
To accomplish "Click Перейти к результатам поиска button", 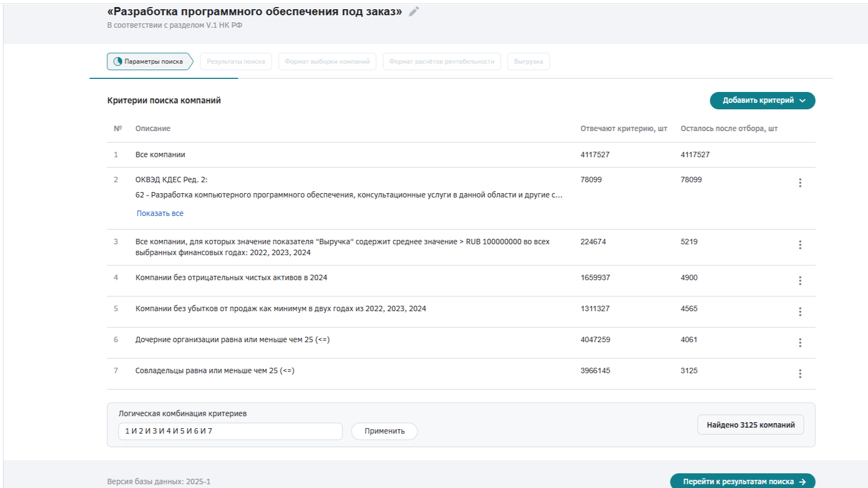I will tap(742, 481).
